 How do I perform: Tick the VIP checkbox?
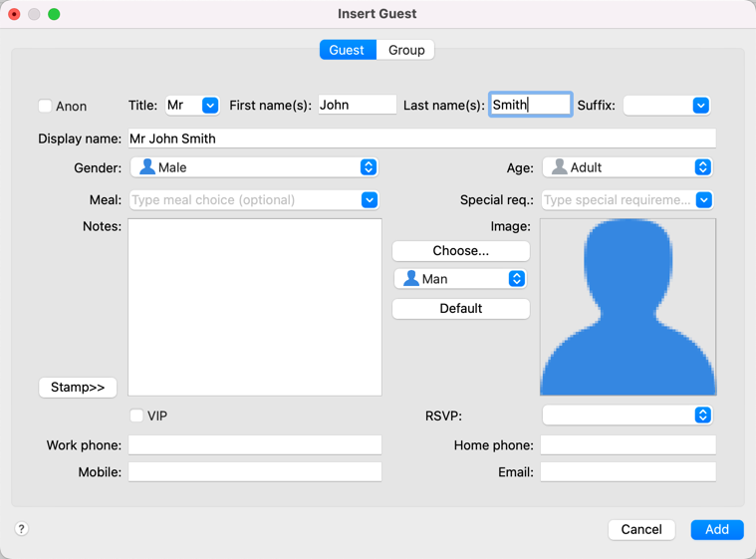click(x=136, y=416)
